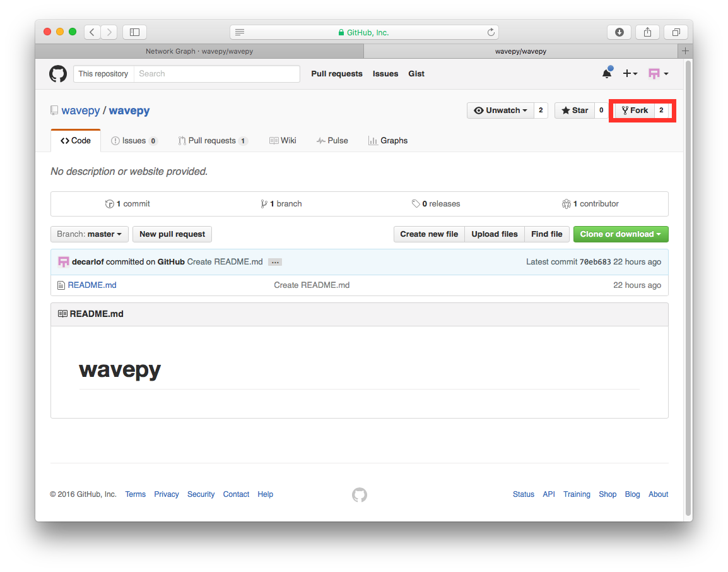
Task: Open the Status footer link
Action: 523,494
